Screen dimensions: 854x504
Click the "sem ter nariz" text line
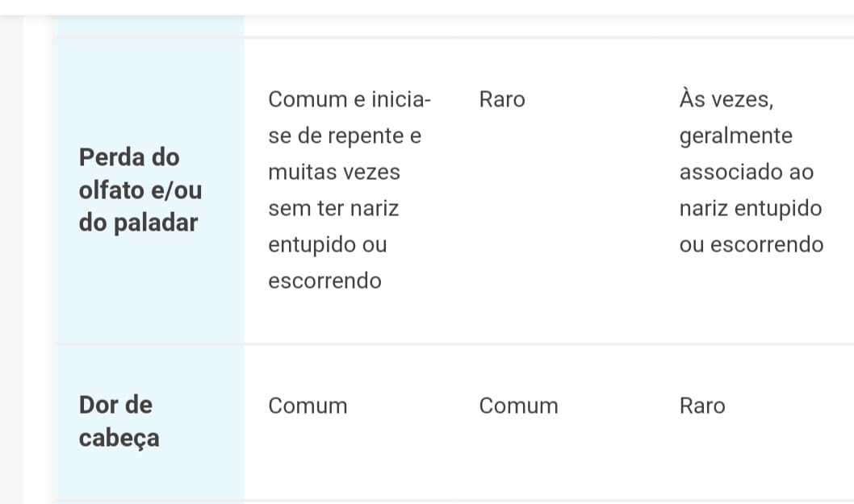pos(333,208)
